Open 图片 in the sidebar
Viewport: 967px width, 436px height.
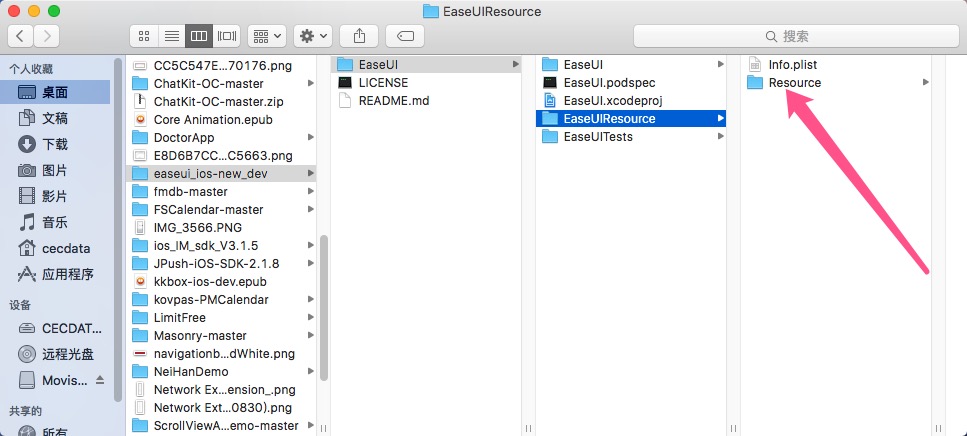pos(56,170)
